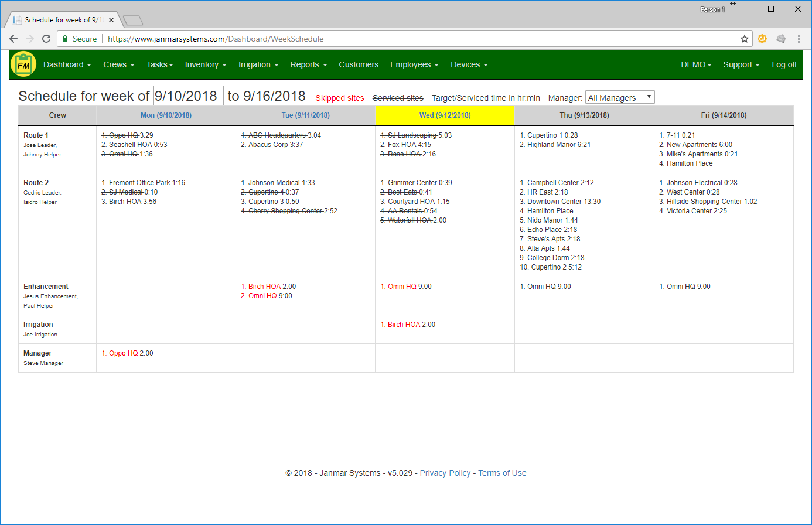The image size is (812, 525).
Task: Open Chrome's three-dot menu
Action: [799, 38]
